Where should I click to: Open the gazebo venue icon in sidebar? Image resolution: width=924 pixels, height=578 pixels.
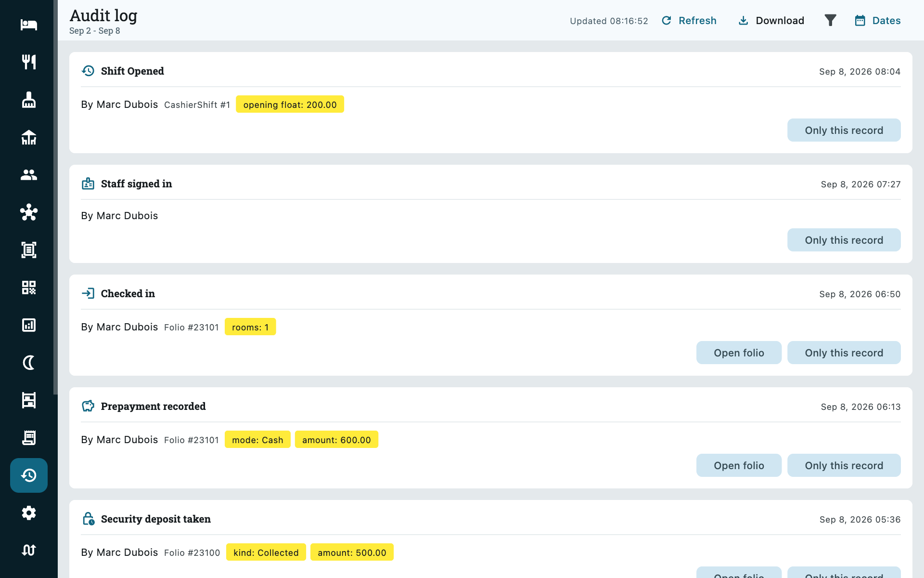coord(29,137)
